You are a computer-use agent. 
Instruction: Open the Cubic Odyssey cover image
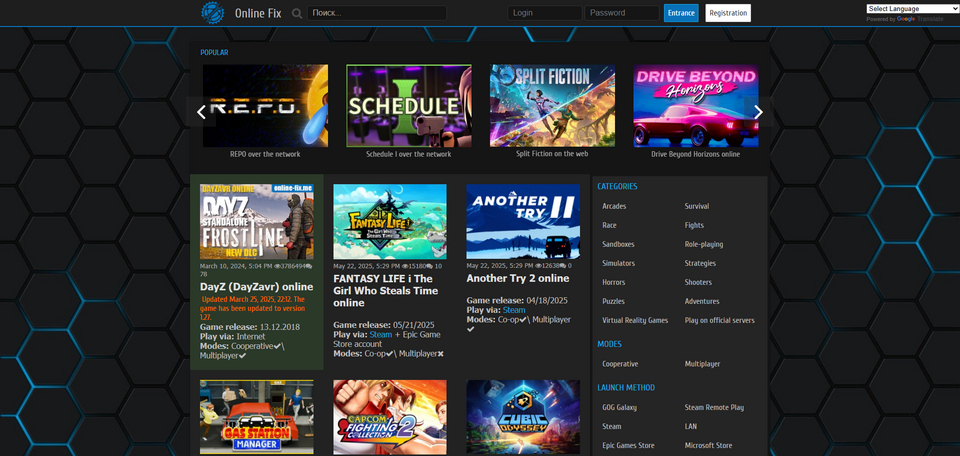(x=523, y=417)
